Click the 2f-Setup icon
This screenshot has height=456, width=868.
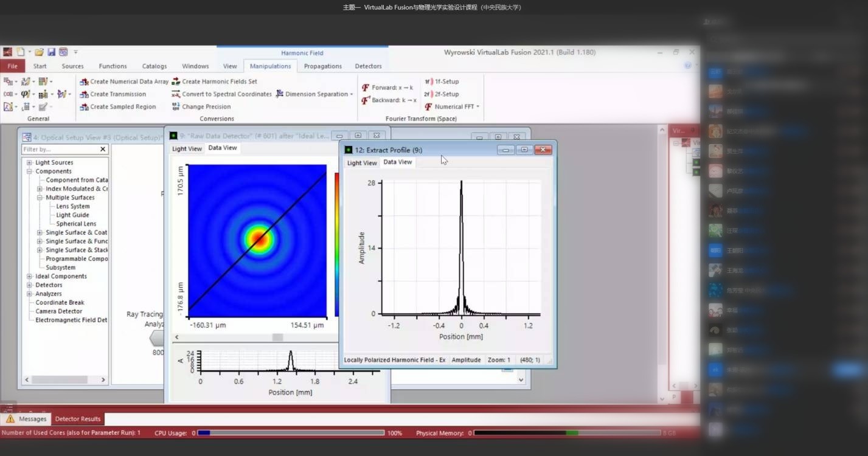click(x=428, y=94)
